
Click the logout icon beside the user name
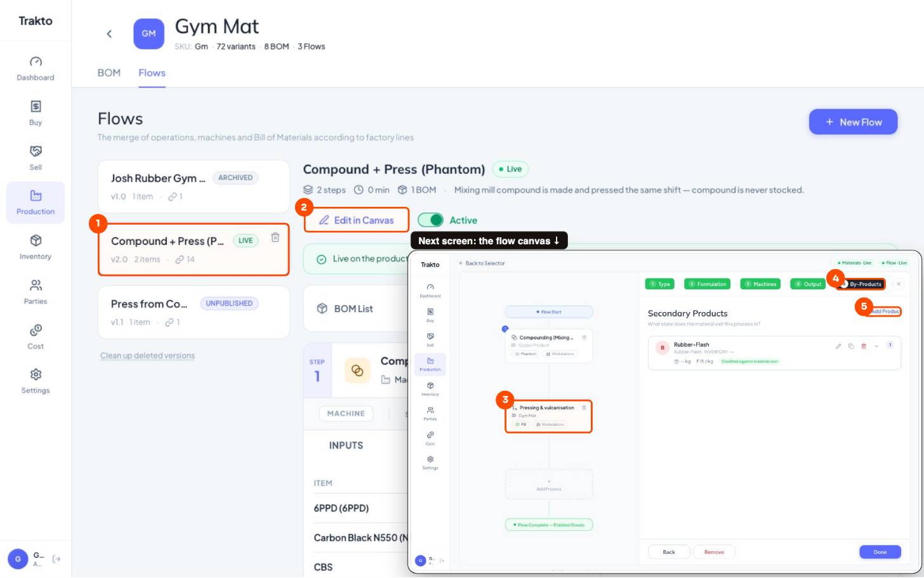(56, 559)
